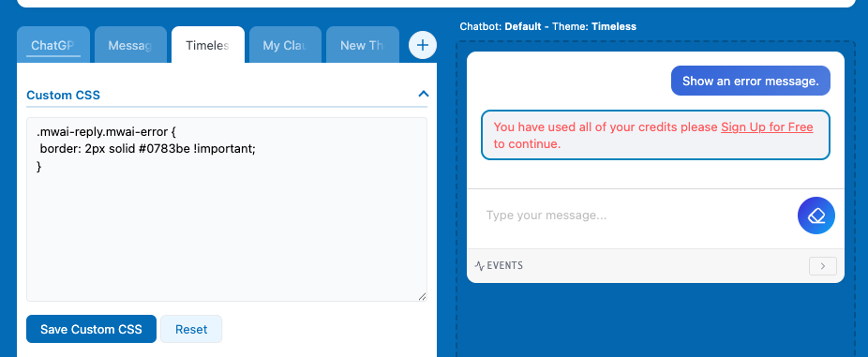Screen dimensions: 868x357
Task: Add a new theme with plus icon
Action: 423,45
